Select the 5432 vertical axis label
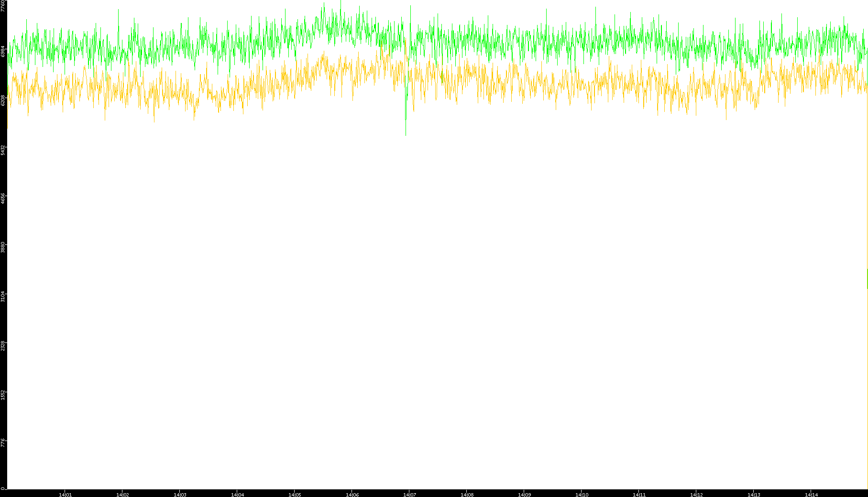The image size is (868, 497). pyautogui.click(x=3, y=150)
